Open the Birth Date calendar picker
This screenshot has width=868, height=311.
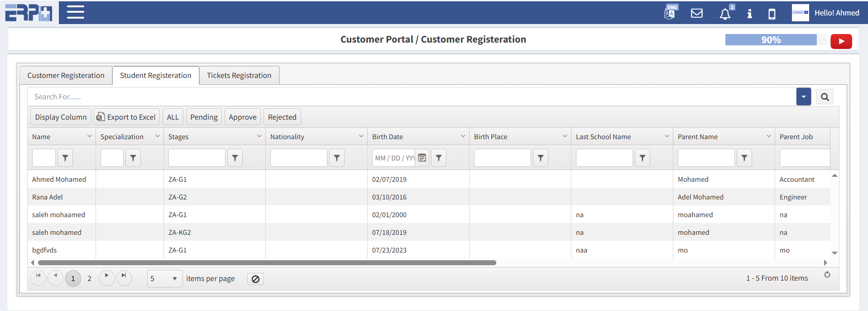pos(422,158)
